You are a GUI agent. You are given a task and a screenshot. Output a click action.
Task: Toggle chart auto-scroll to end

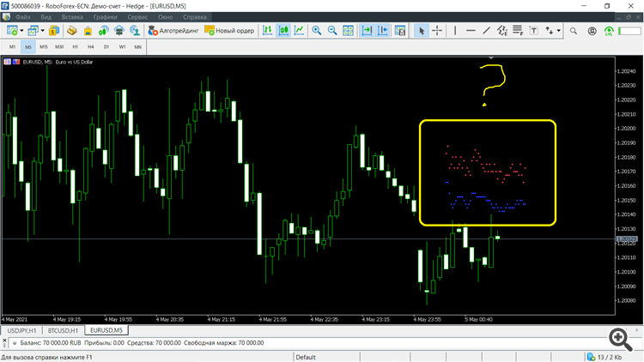point(367,30)
